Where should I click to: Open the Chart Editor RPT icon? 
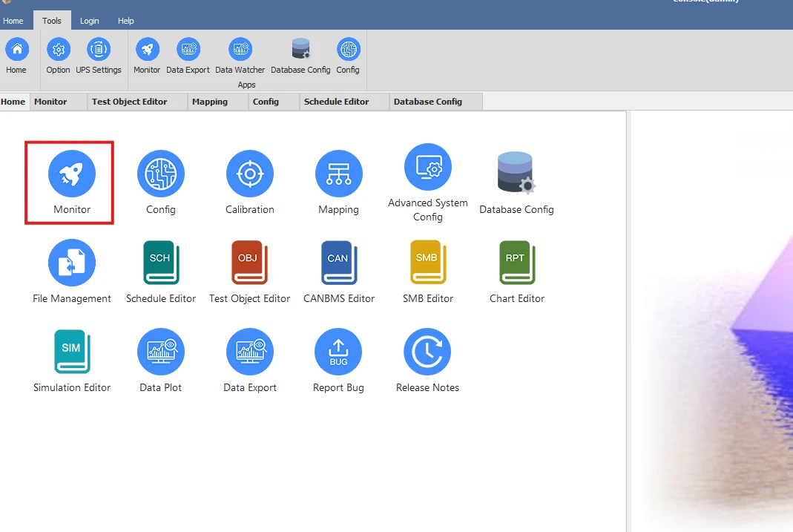click(x=517, y=263)
